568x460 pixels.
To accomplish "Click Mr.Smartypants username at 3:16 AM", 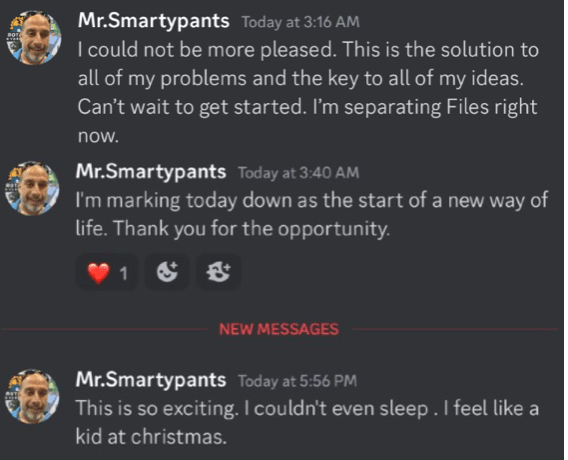I will 153,22.
